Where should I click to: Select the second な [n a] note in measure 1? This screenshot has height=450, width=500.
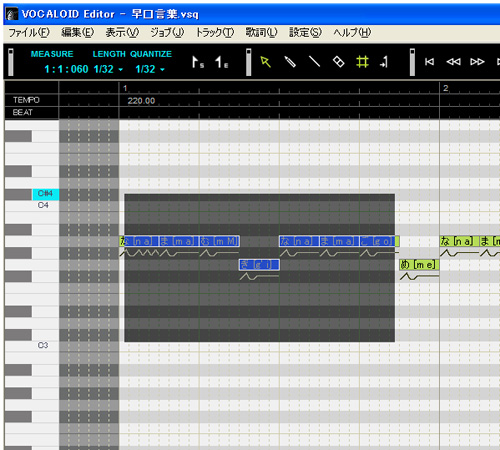(x=299, y=241)
